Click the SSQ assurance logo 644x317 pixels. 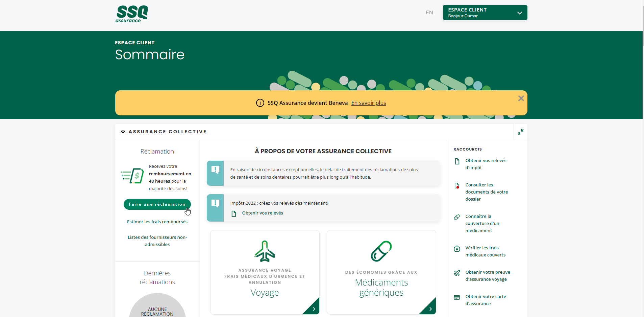pyautogui.click(x=132, y=14)
